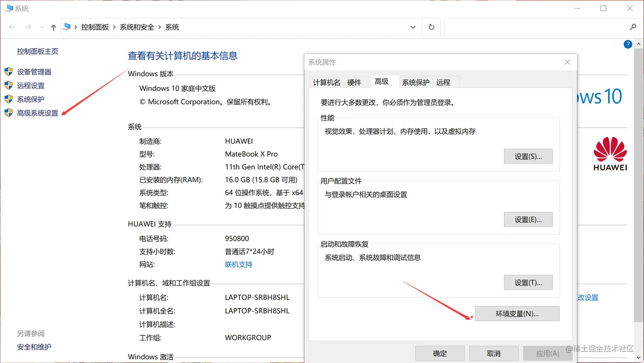
Task: Close the 系统 control panel window
Action: [630, 8]
